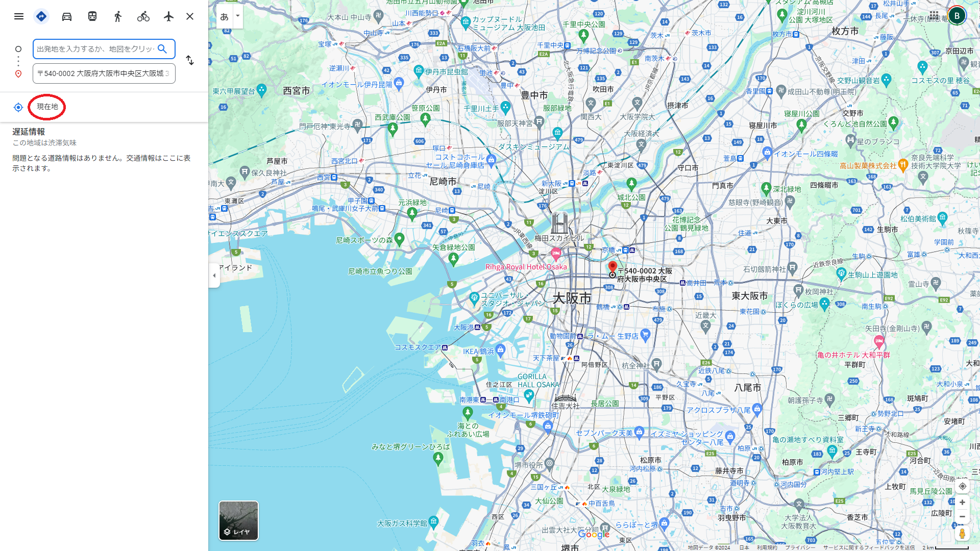Close the directions panel
Screen dimensions: 980x551
(x=190, y=16)
